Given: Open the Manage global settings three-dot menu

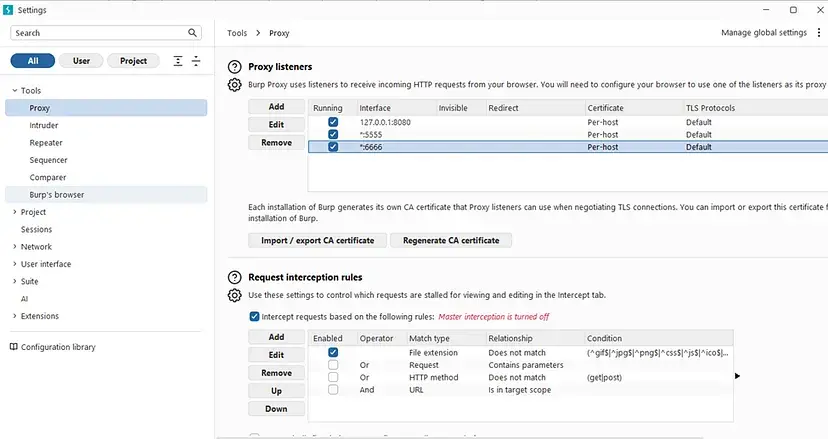Looking at the screenshot, I should [818, 33].
